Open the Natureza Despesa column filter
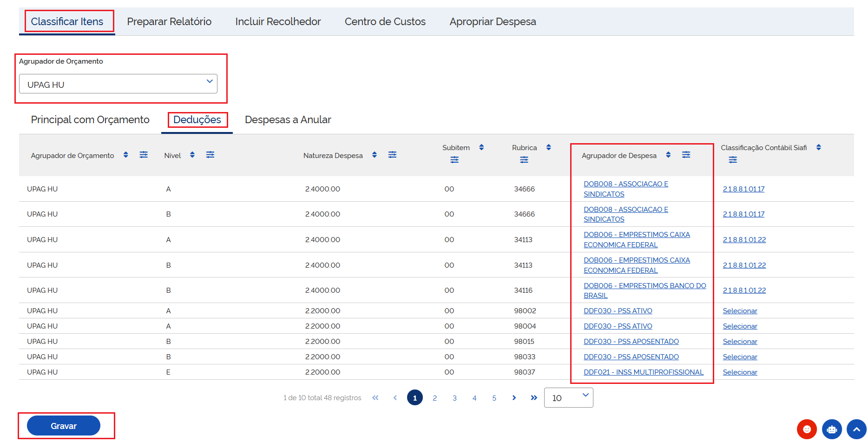The width and height of the screenshot is (868, 442). [x=392, y=155]
